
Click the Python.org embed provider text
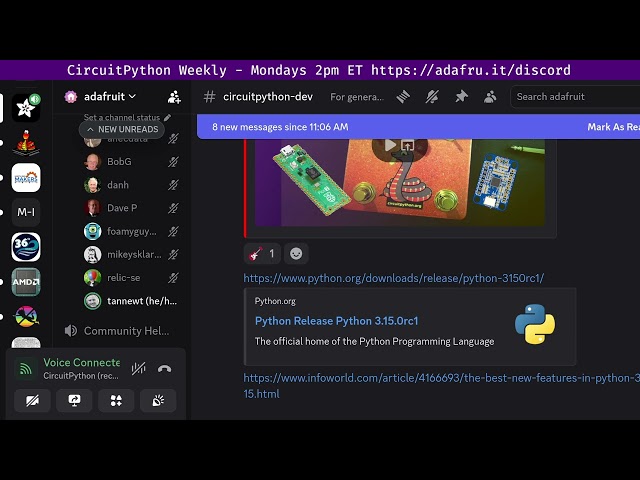[275, 301]
